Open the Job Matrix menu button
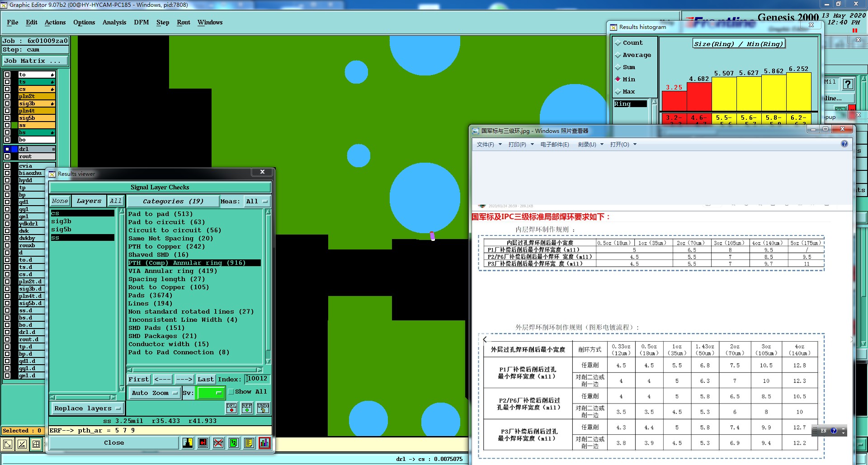Image resolution: width=868 pixels, height=465 pixels. coord(35,61)
